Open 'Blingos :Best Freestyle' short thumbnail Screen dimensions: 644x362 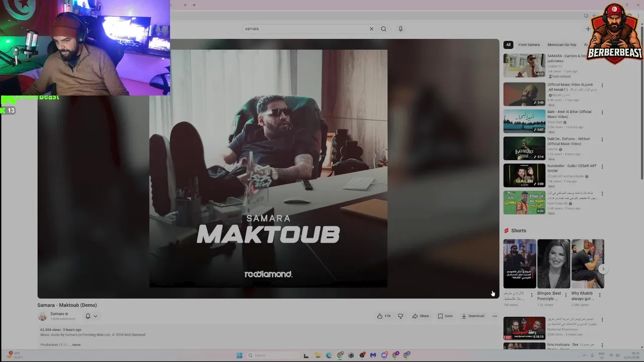[553, 263]
